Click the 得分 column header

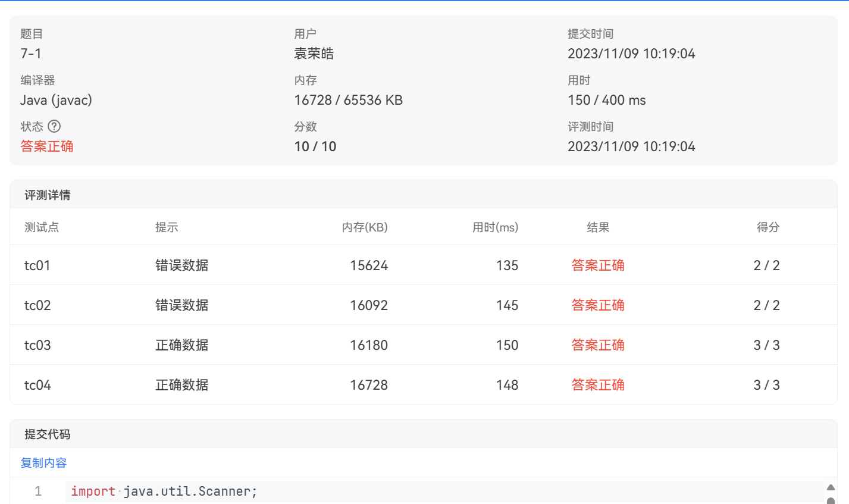coord(767,227)
